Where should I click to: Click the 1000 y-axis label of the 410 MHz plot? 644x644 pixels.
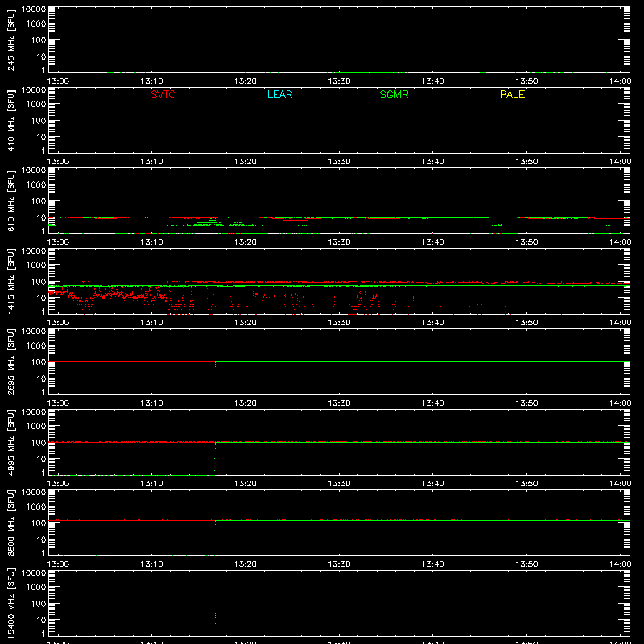click(36, 105)
